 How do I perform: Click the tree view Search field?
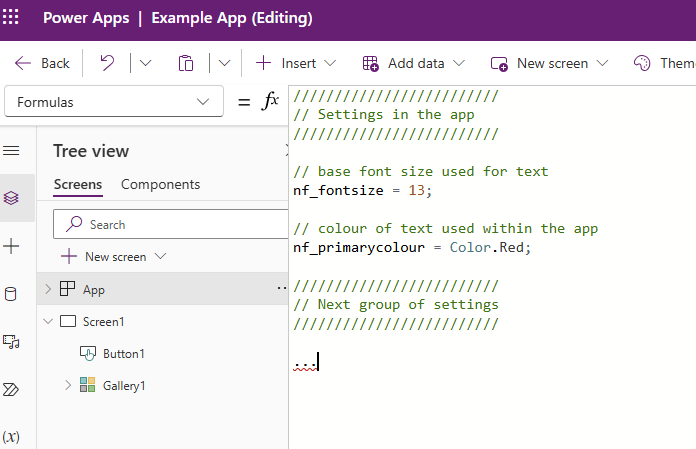[171, 224]
